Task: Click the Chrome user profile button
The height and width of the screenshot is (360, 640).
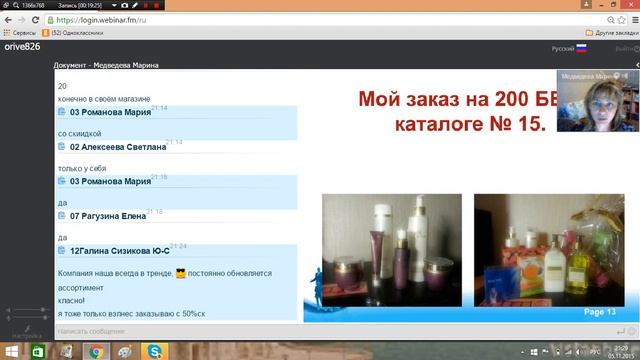Action: [586, 4]
